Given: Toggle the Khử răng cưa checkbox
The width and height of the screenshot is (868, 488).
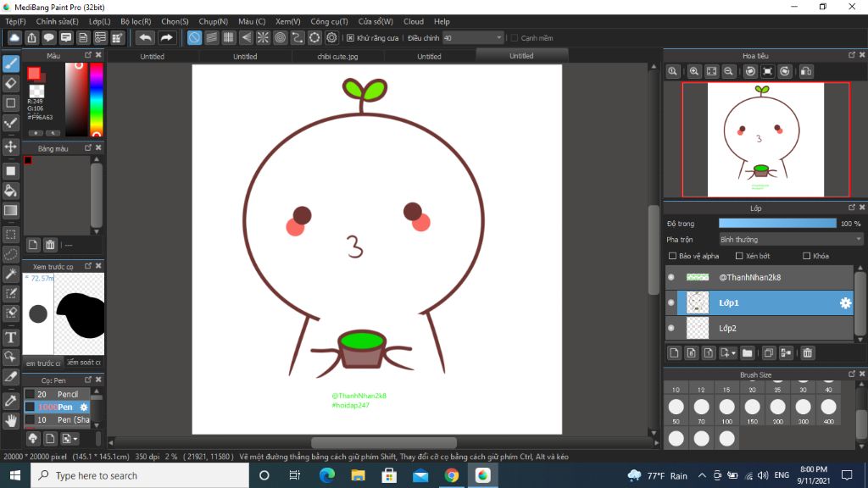Looking at the screenshot, I should click(350, 37).
